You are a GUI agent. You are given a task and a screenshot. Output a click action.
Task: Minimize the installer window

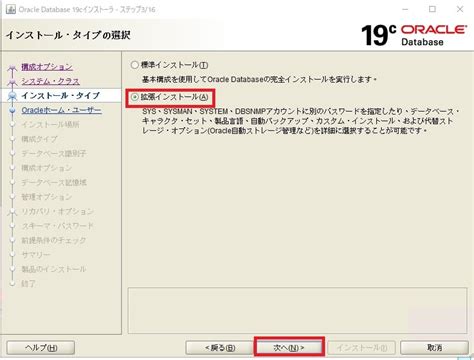coord(405,9)
